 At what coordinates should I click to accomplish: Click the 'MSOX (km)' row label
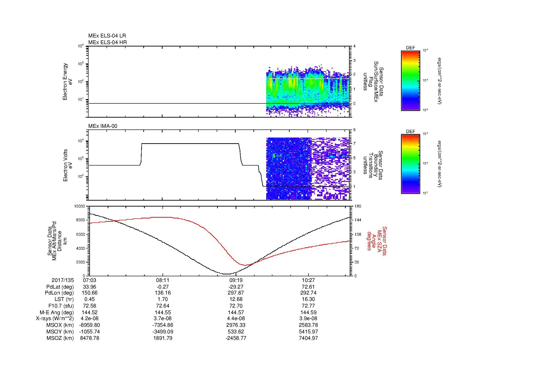tap(60, 325)
